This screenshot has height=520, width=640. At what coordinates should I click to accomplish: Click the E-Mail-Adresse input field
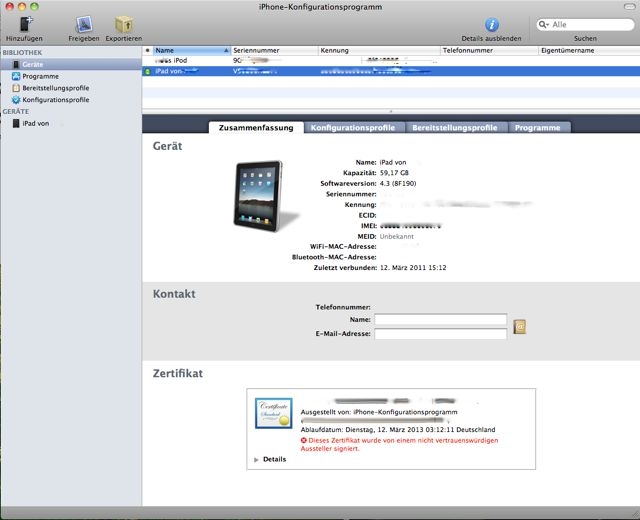441,334
